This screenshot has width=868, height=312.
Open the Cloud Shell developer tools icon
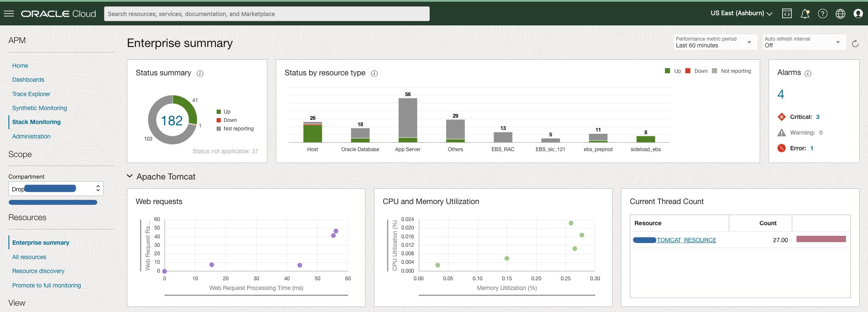[x=787, y=14]
